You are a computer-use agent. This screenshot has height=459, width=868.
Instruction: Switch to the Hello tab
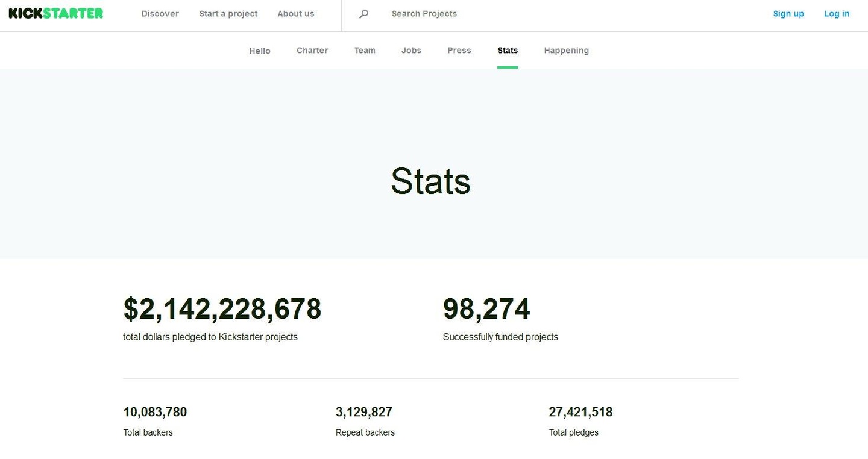[260, 51]
